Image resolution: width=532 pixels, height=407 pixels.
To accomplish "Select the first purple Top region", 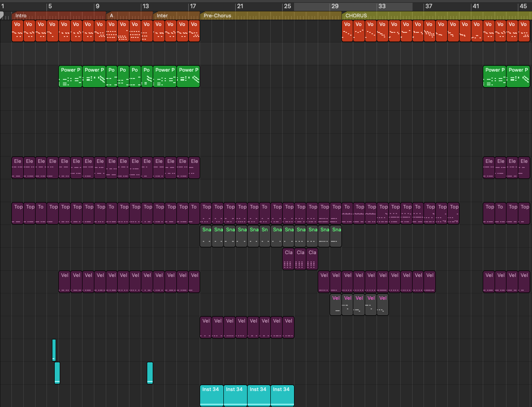I will point(17,213).
